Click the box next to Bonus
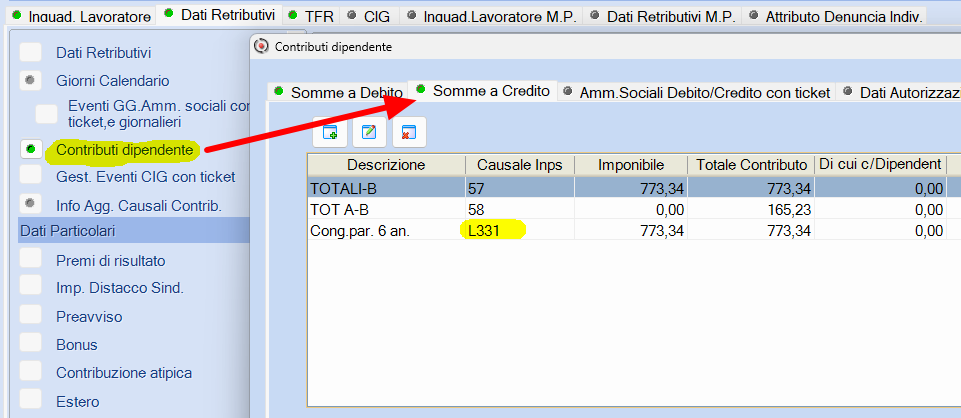 coord(31,343)
